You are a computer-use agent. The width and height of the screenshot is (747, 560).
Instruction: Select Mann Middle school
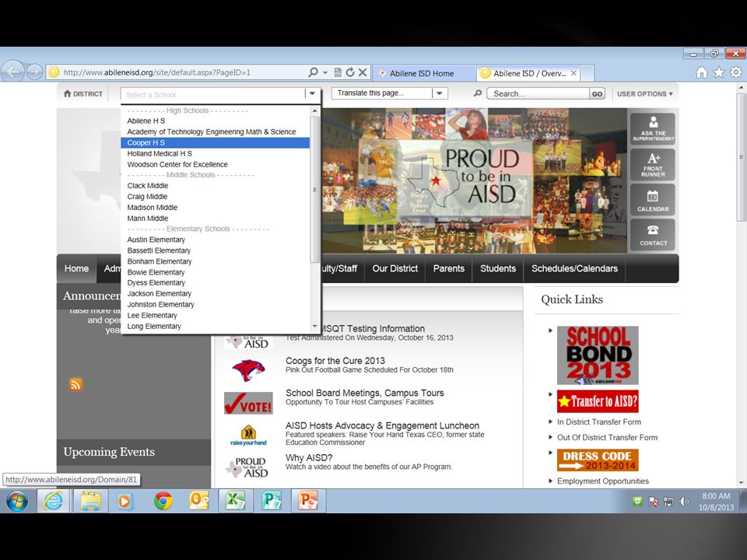tap(148, 219)
